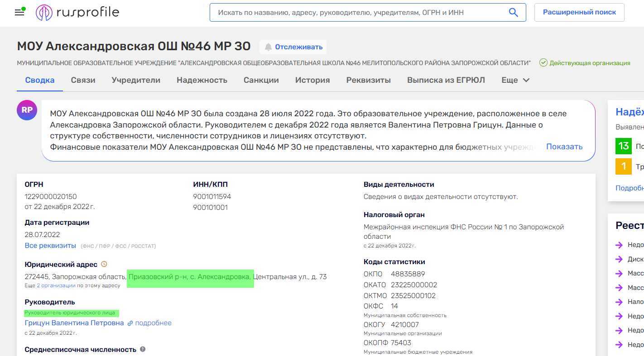The height and width of the screenshot is (356, 644).
Task: Open the Грицун Валентина Петровна link
Action: (x=74, y=323)
